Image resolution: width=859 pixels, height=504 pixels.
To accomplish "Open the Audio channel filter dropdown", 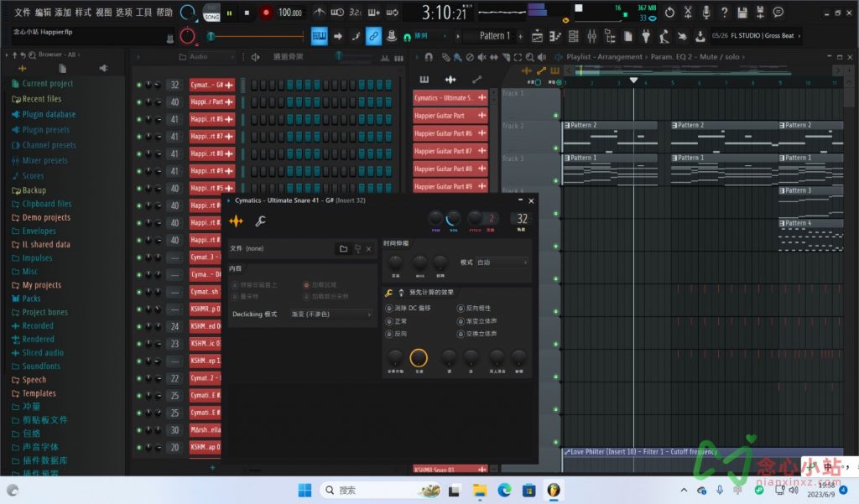I will click(x=206, y=57).
